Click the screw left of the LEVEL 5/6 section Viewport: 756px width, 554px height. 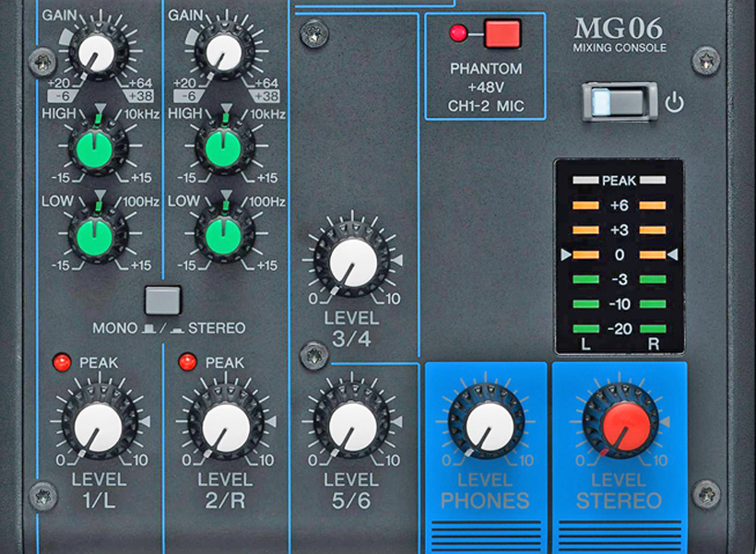coord(314,356)
